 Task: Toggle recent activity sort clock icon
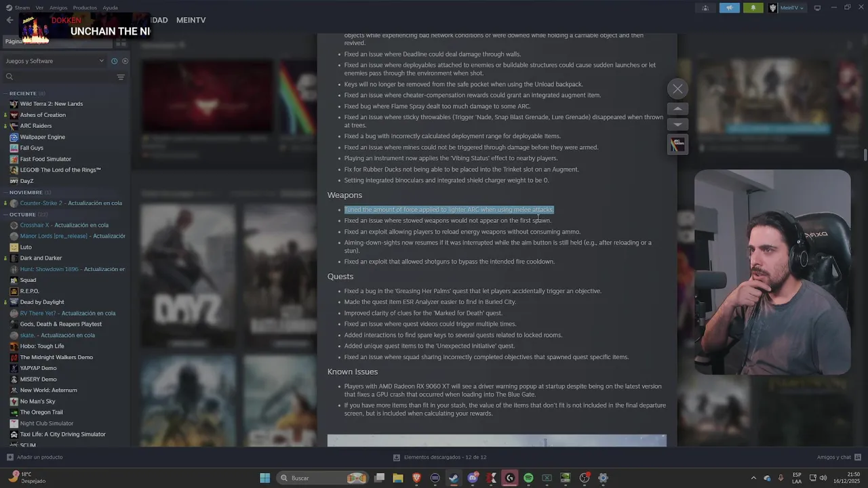[x=114, y=61]
